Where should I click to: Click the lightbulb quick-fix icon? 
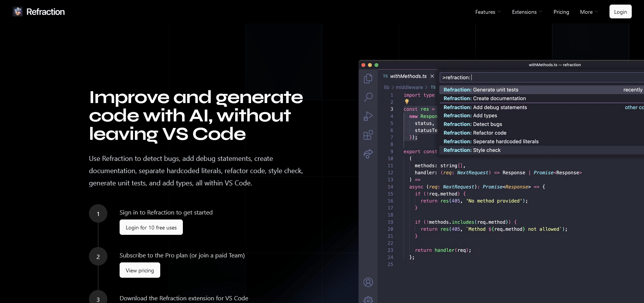pos(407,102)
